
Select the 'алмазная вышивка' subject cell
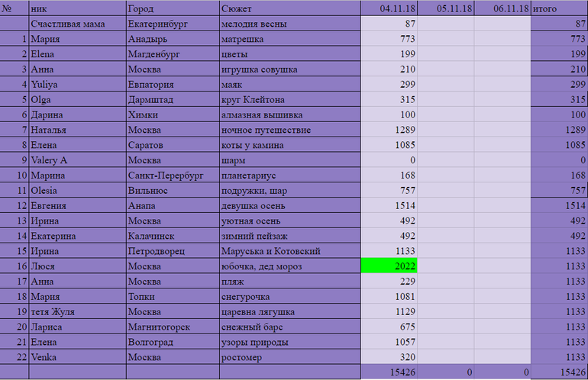(x=289, y=114)
